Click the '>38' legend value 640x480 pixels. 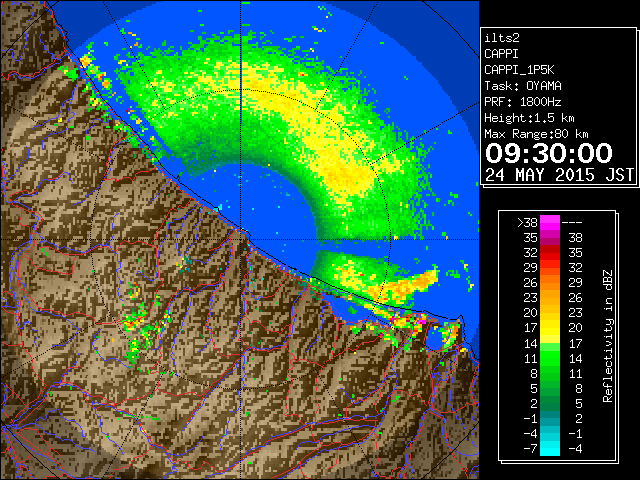[527, 222]
